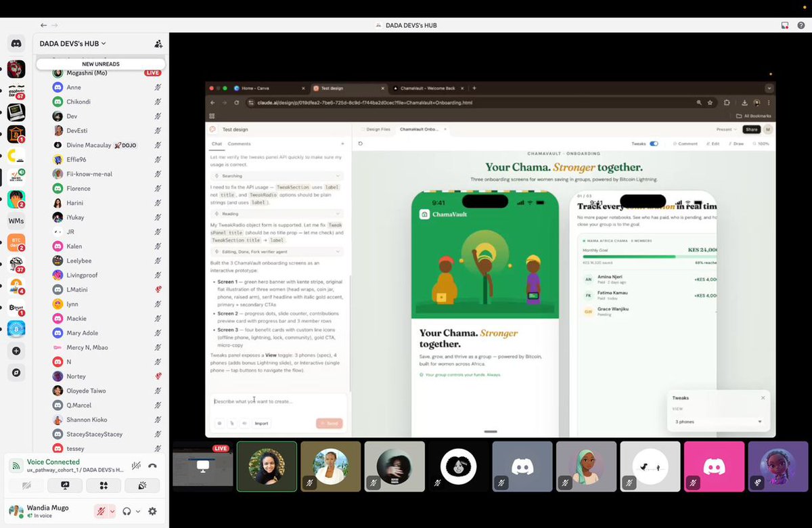812x528 pixels.
Task: Click the Import button below prompt
Action: [x=261, y=423]
